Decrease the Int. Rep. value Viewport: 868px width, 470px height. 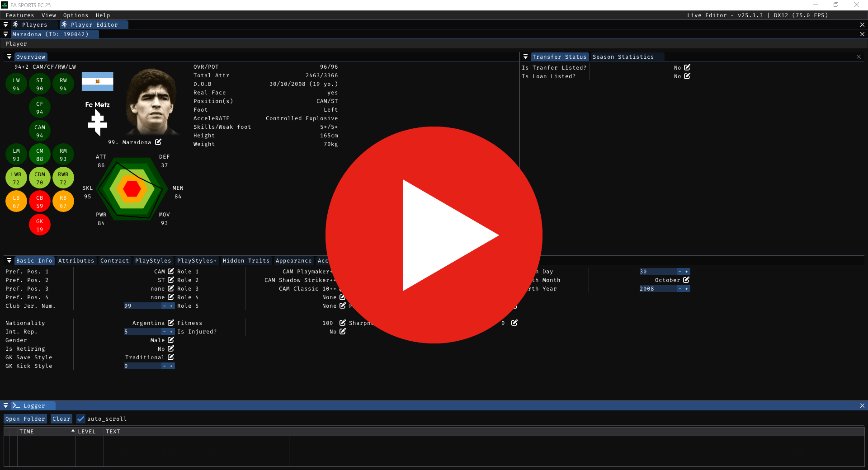click(x=165, y=331)
